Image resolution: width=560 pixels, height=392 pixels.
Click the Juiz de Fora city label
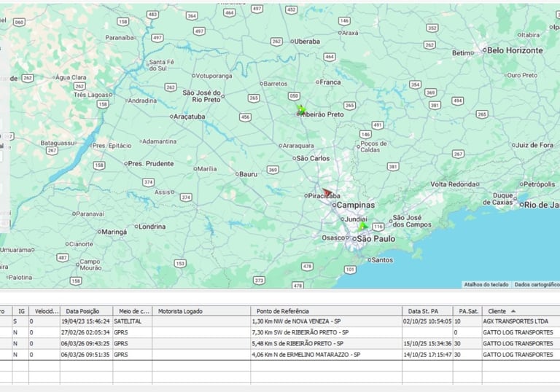(534, 145)
